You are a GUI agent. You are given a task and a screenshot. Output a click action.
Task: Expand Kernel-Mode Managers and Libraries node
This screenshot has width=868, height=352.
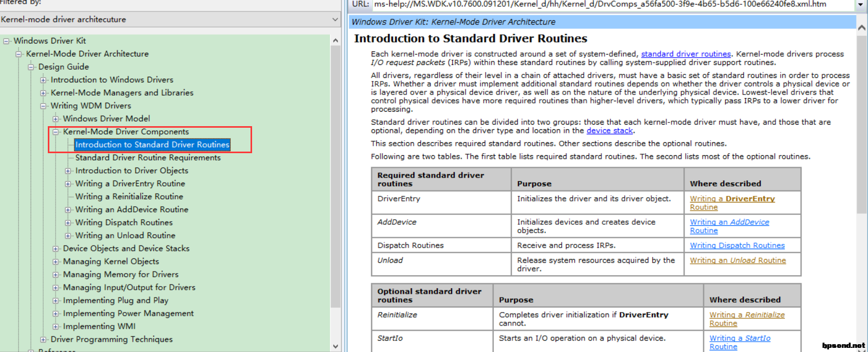point(44,93)
